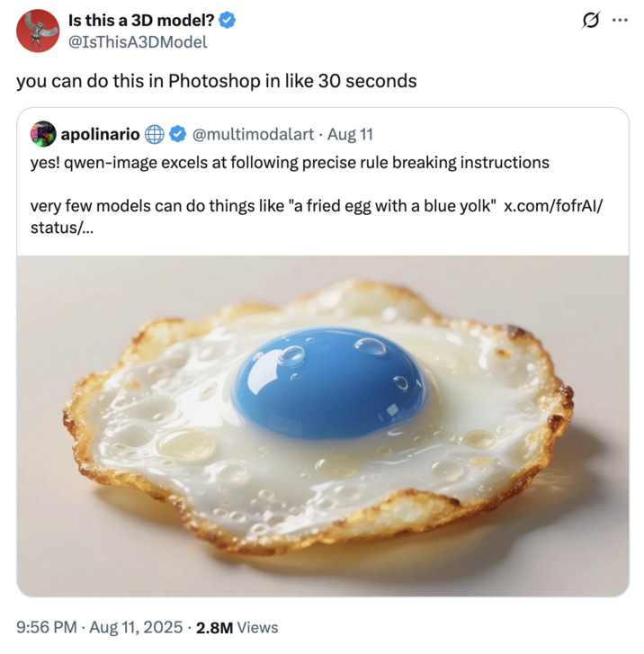Click apolinario's small profile avatar

43,135
